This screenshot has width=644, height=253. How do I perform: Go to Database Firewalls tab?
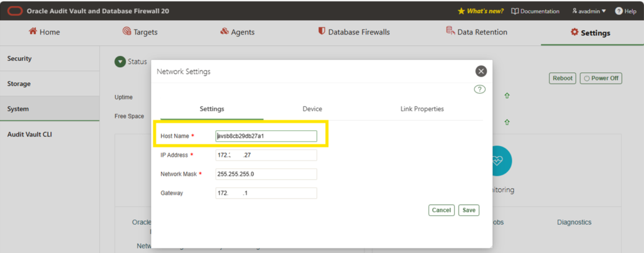pos(354,32)
